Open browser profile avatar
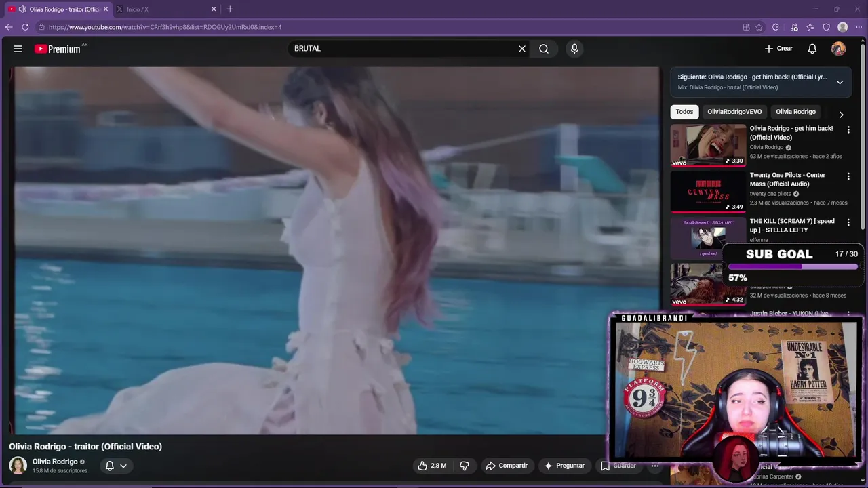The height and width of the screenshot is (488, 868). (x=843, y=27)
